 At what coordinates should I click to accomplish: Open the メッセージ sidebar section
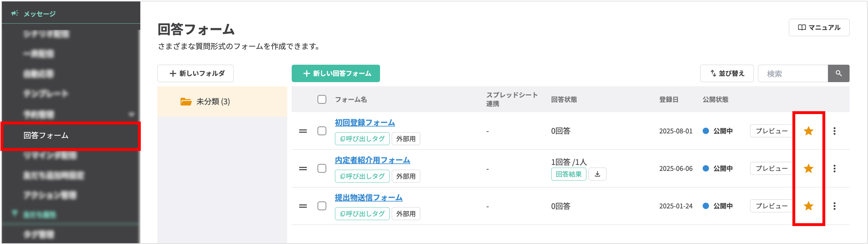(39, 14)
